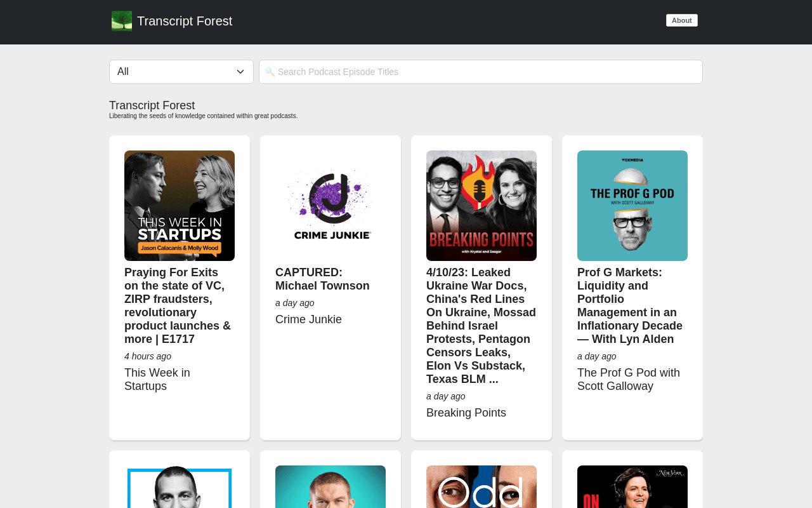
Task: Click 'a day ago' under Breaking Points episode
Action: coord(446,396)
